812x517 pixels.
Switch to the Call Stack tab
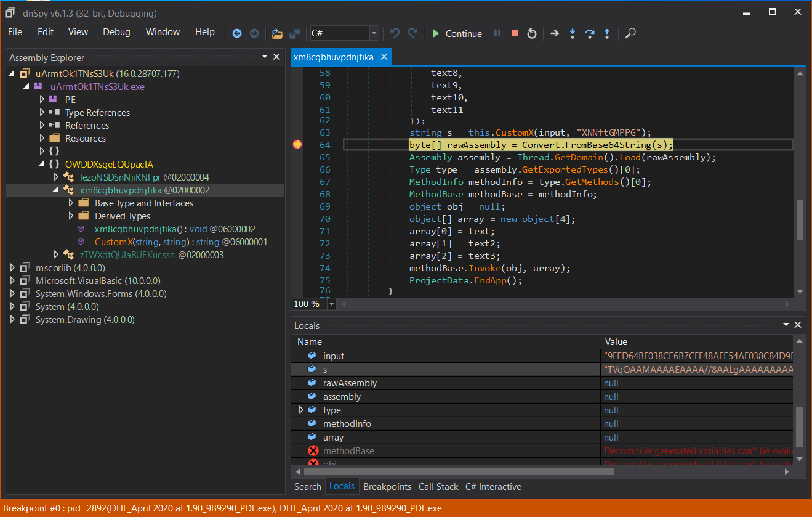(x=438, y=487)
